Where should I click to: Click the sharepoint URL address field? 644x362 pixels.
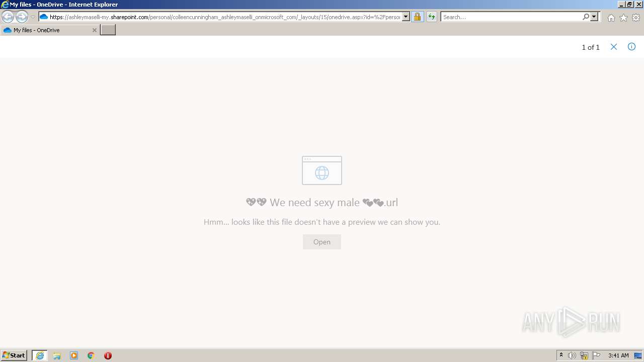click(225, 17)
